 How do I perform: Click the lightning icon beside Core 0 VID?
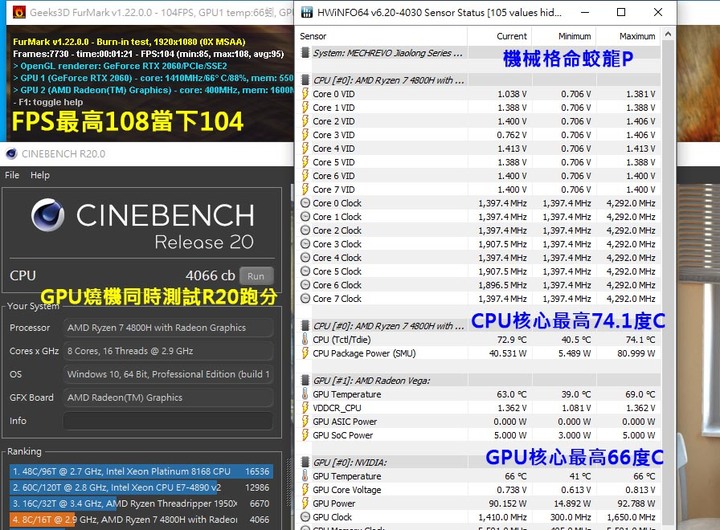tap(305, 94)
